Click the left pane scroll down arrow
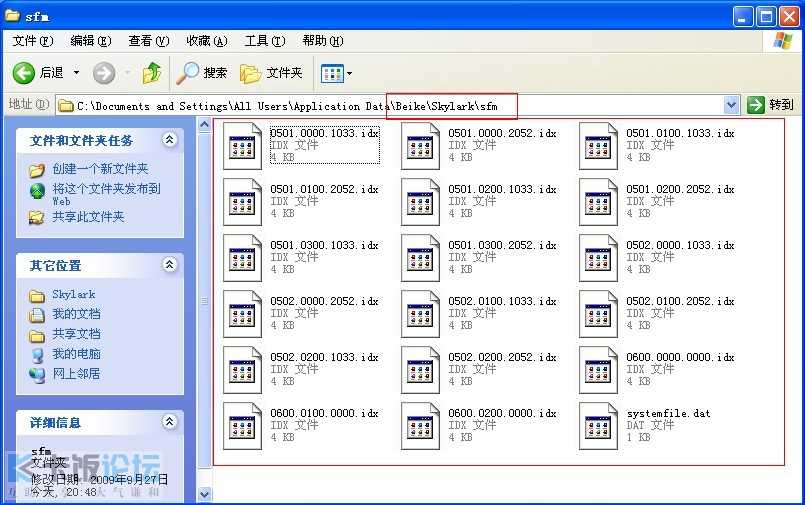Screen dimensions: 805x505 pyautogui.click(x=204, y=494)
